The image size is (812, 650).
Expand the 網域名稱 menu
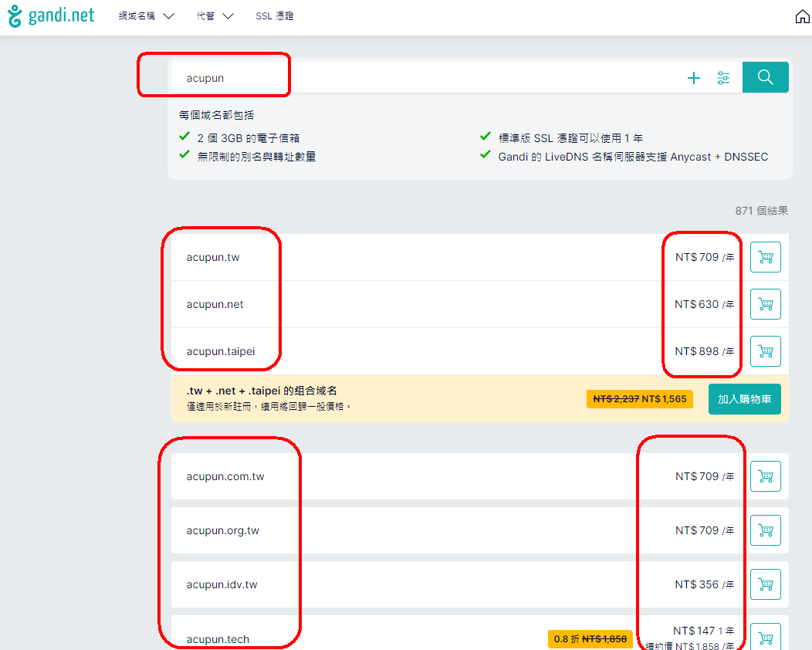[146, 16]
